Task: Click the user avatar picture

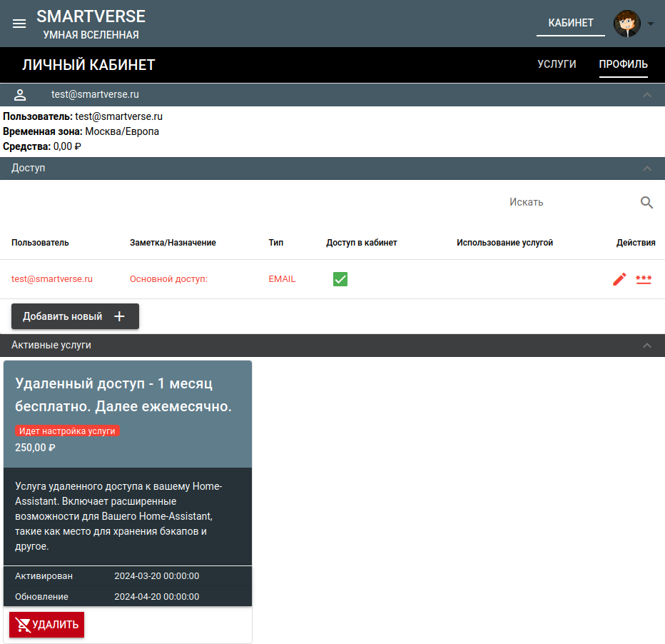Action: (x=627, y=24)
